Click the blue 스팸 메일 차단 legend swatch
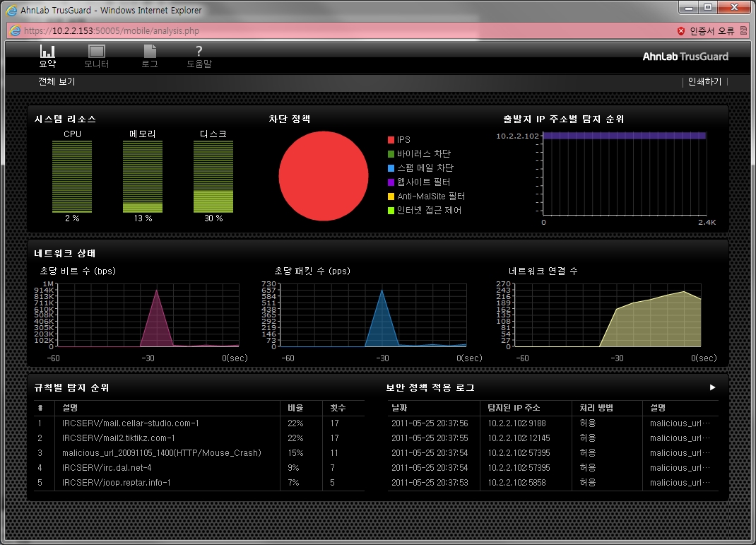The image size is (756, 545). coord(391,168)
